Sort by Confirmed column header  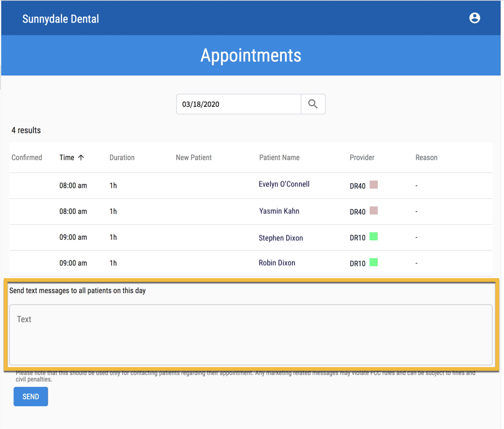[26, 157]
